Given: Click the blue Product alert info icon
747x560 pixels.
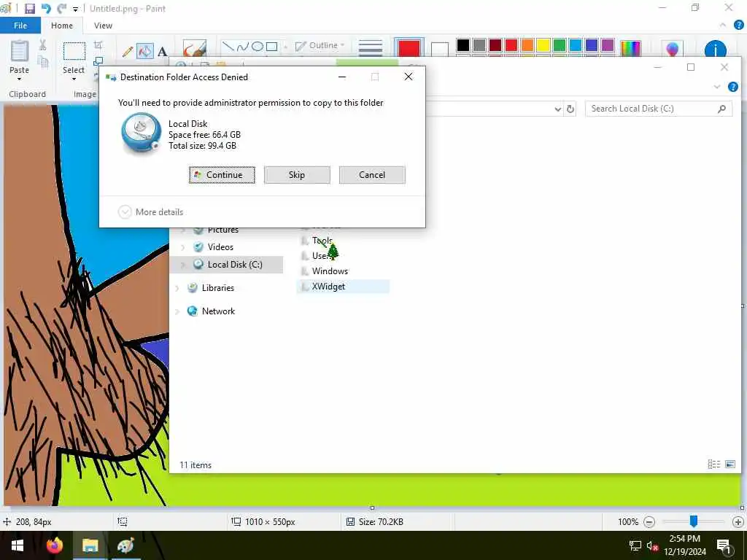Looking at the screenshot, I should point(715,49).
